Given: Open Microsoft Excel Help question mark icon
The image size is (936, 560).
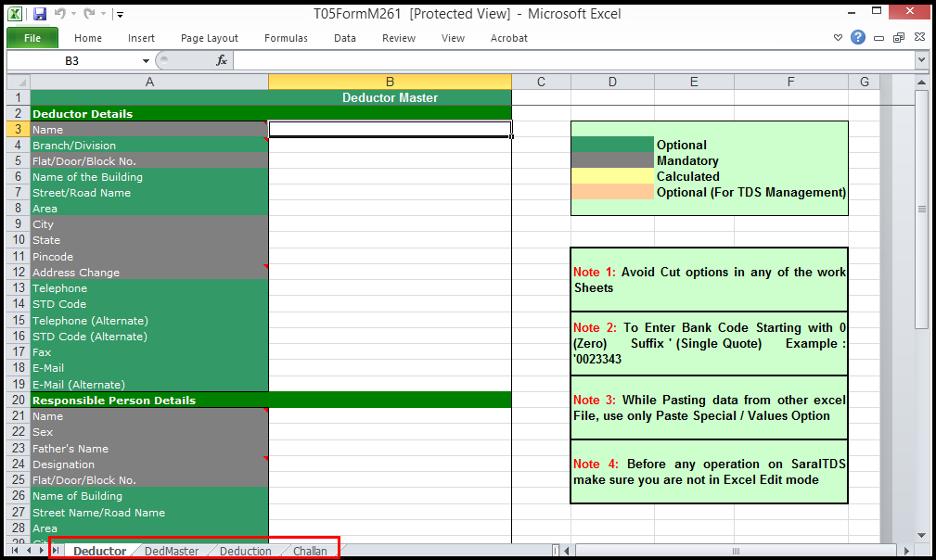Looking at the screenshot, I should click(x=858, y=38).
